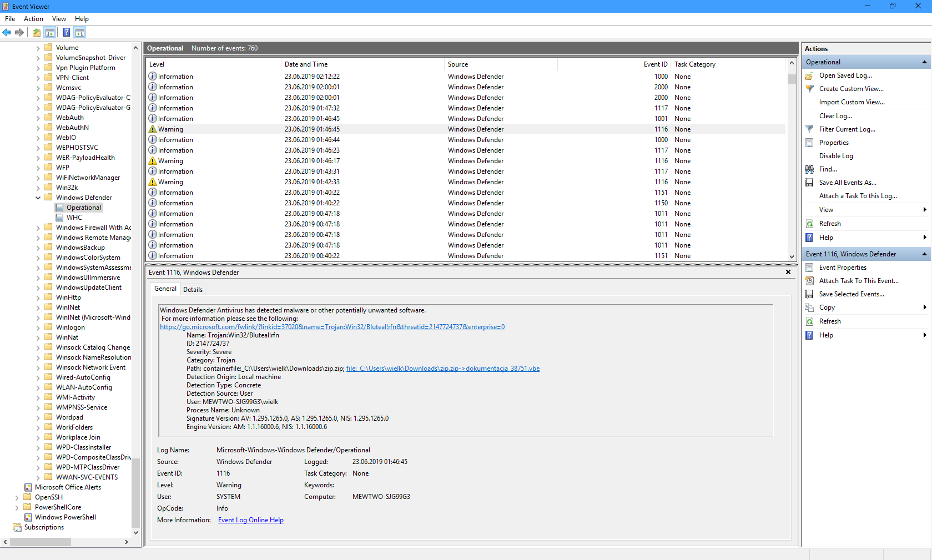This screenshot has width=932, height=560.
Task: Expand the OpenSSH tree node
Action: (17, 497)
